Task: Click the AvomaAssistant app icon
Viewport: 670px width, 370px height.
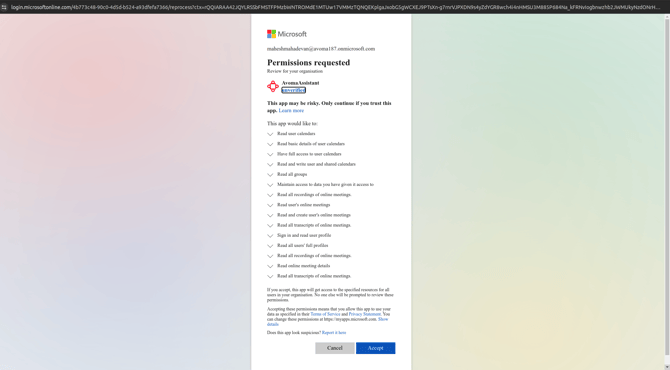Action: click(x=273, y=86)
